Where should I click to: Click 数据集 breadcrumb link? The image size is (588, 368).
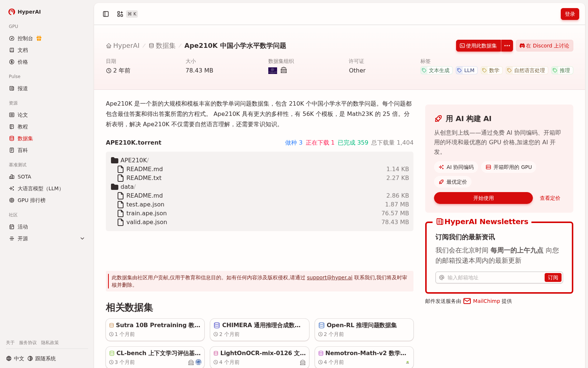point(162,46)
